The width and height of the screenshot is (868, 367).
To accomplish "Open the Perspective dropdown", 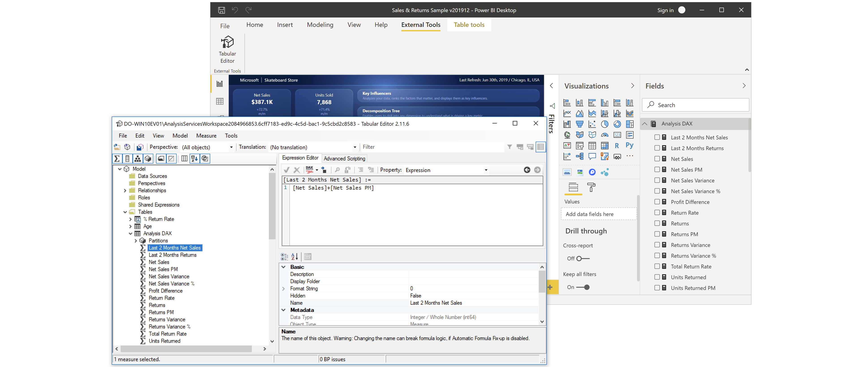I will [x=231, y=147].
